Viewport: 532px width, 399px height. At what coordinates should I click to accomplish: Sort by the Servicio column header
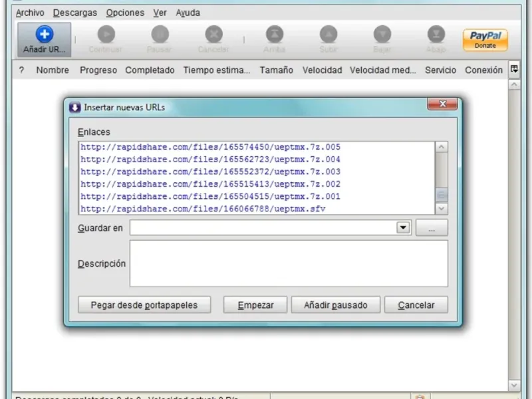(440, 70)
